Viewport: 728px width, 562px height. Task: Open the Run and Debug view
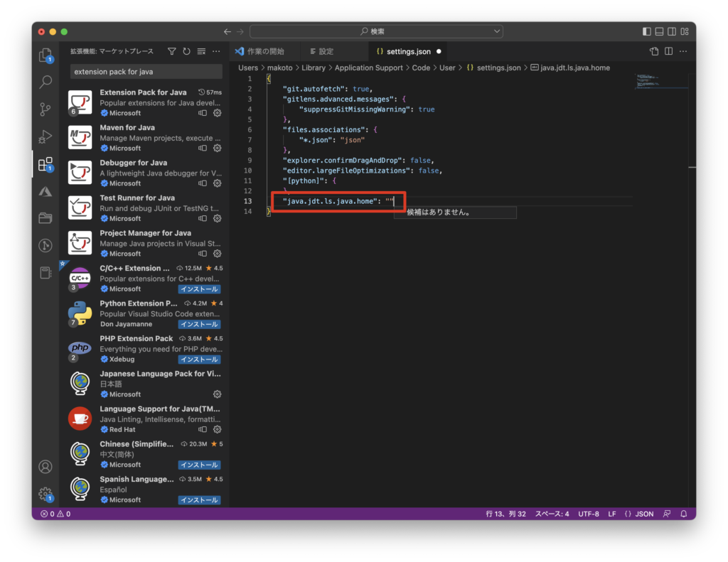45,136
